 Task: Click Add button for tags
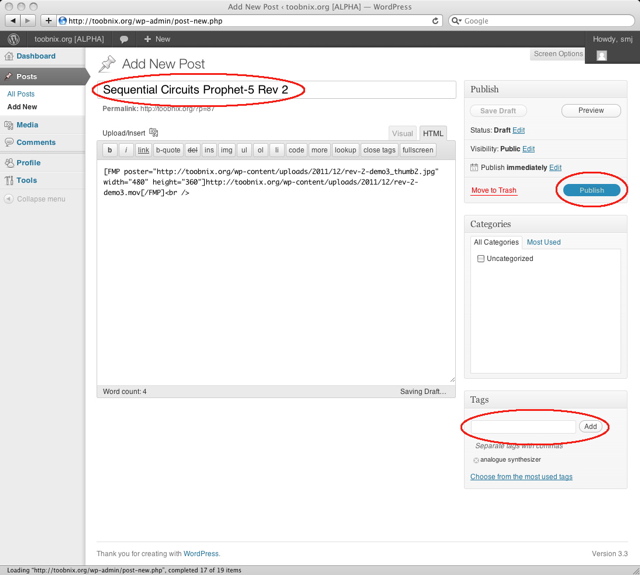click(x=590, y=426)
